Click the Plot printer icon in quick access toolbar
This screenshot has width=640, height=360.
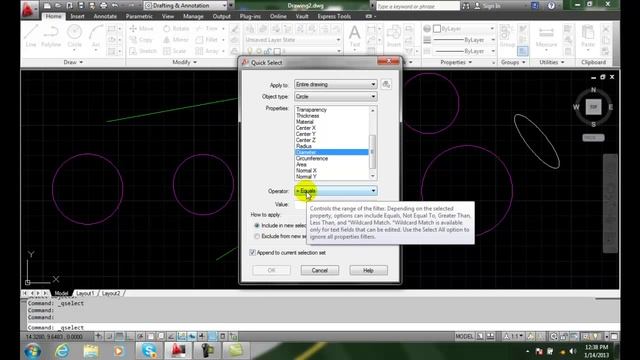103,6
